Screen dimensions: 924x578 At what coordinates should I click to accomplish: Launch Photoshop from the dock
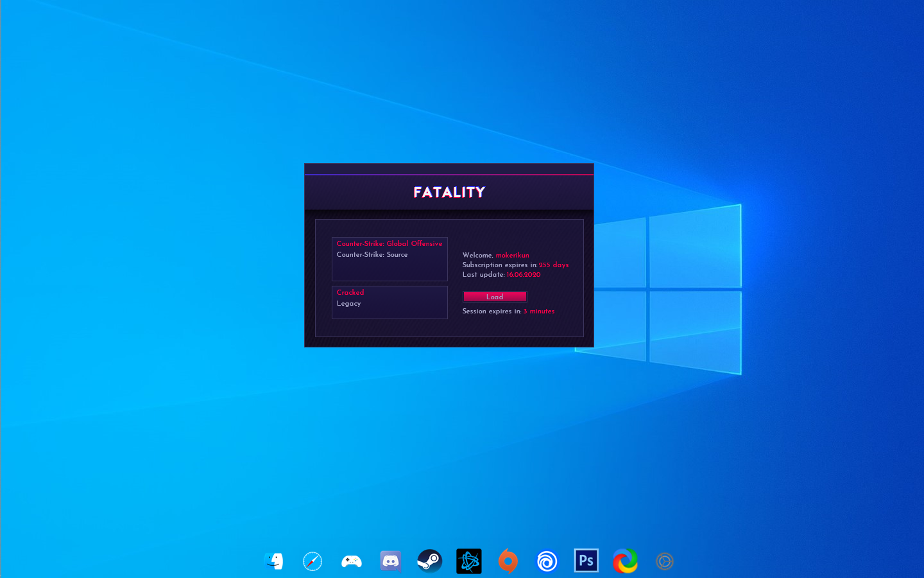586,561
